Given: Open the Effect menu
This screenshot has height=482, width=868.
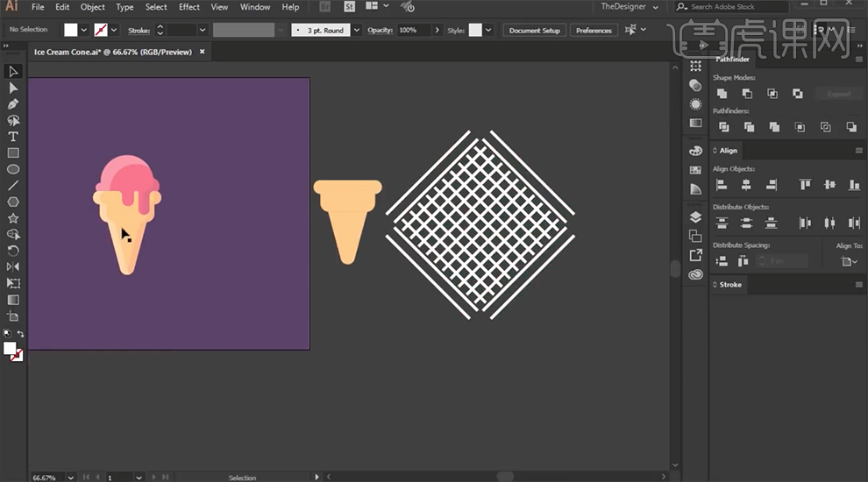Looking at the screenshot, I should click(x=189, y=7).
